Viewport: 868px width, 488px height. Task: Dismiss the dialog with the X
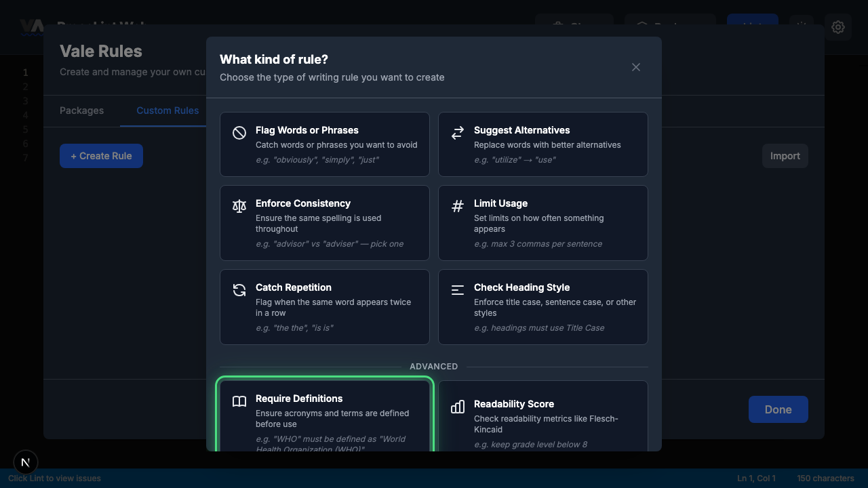[x=636, y=67]
